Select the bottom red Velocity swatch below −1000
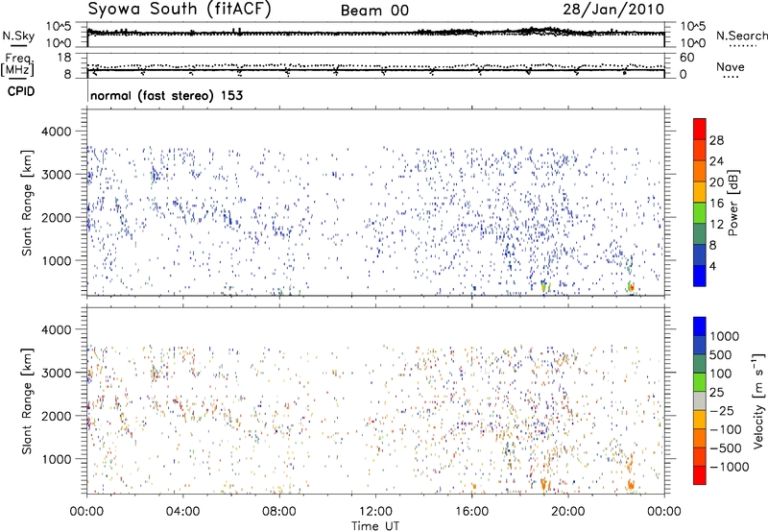The width and height of the screenshot is (768, 532). pos(700,475)
